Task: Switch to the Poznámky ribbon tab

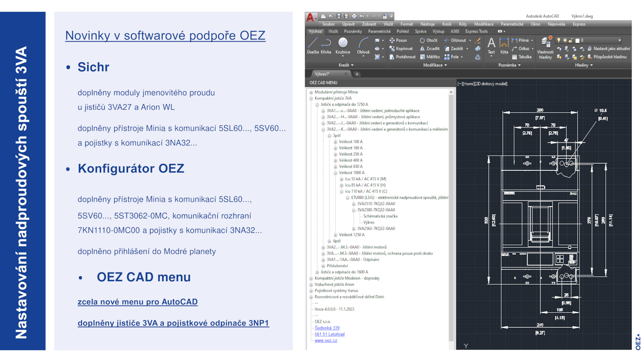Action: pyautogui.click(x=353, y=31)
